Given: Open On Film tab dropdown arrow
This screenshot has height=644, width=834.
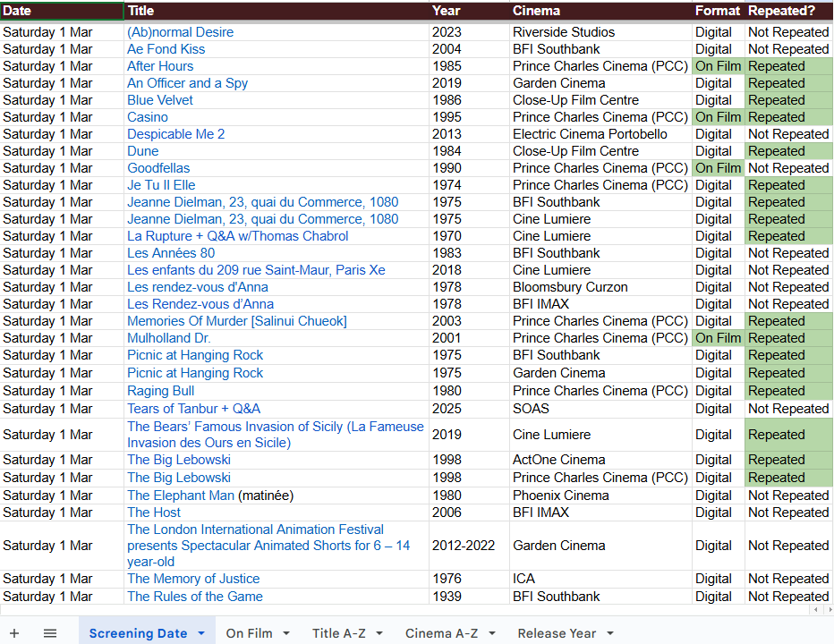Looking at the screenshot, I should point(286,633).
